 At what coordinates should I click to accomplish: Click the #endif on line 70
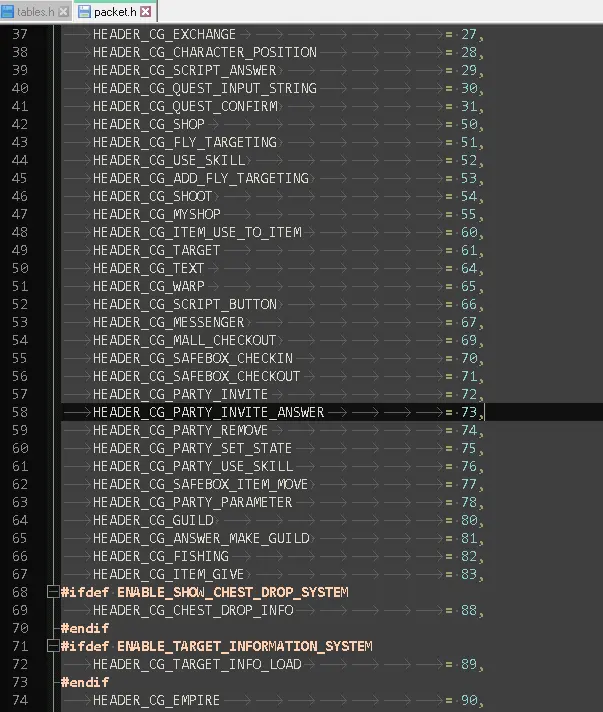84,628
